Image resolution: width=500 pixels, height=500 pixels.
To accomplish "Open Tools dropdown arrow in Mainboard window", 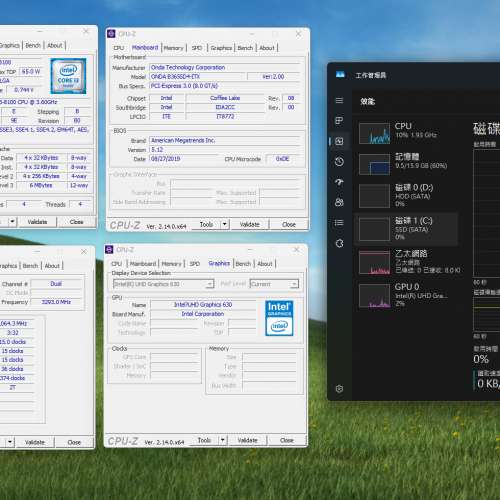I will 225,224.
